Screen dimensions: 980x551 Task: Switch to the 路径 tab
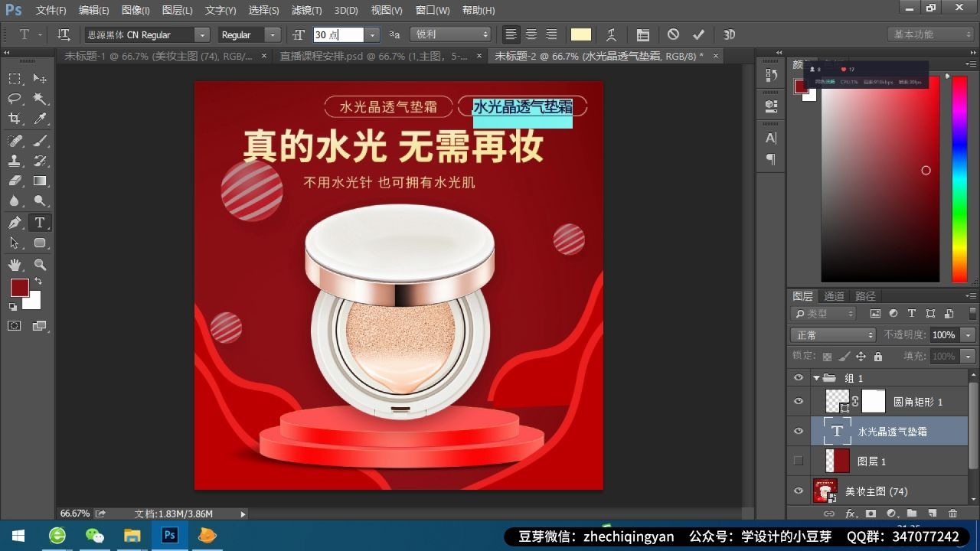click(x=865, y=296)
